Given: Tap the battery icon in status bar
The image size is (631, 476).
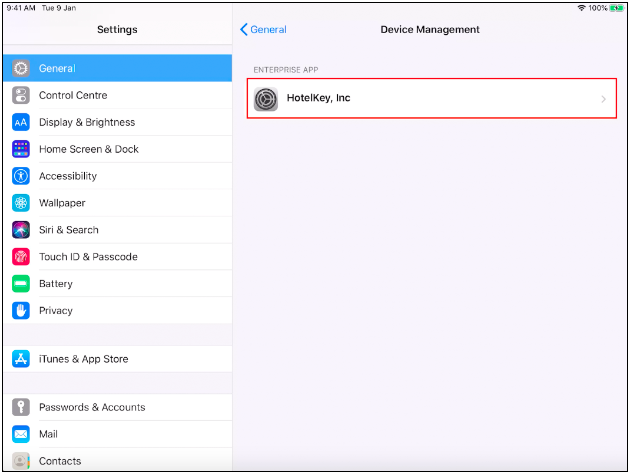Looking at the screenshot, I should (x=616, y=8).
